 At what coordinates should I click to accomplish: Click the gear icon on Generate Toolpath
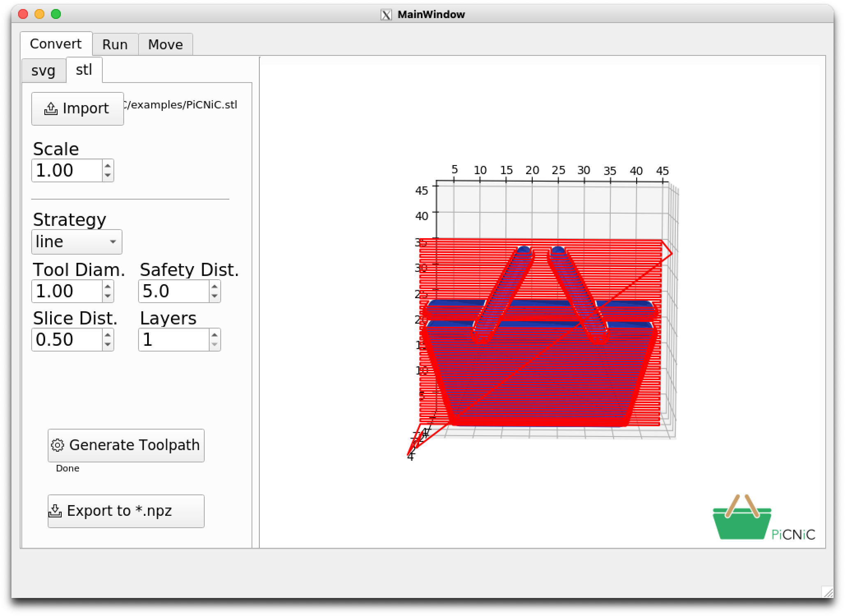pos(58,445)
